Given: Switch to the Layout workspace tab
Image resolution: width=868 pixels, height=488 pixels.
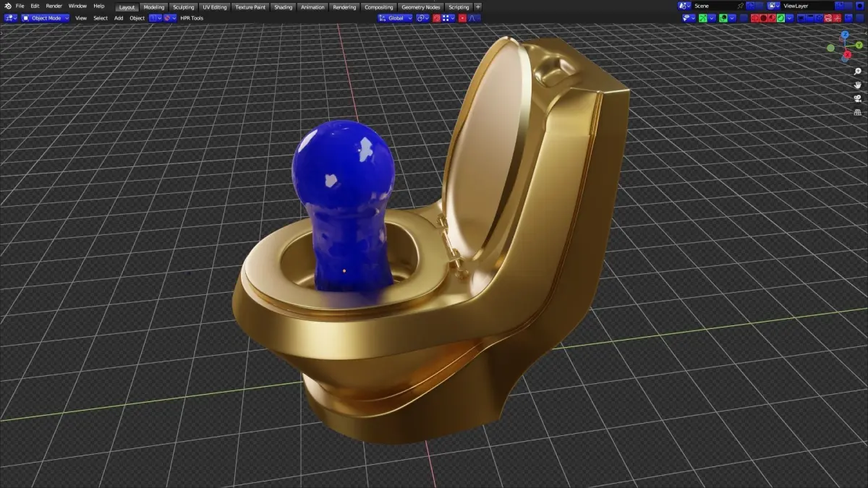Looking at the screenshot, I should [x=127, y=7].
